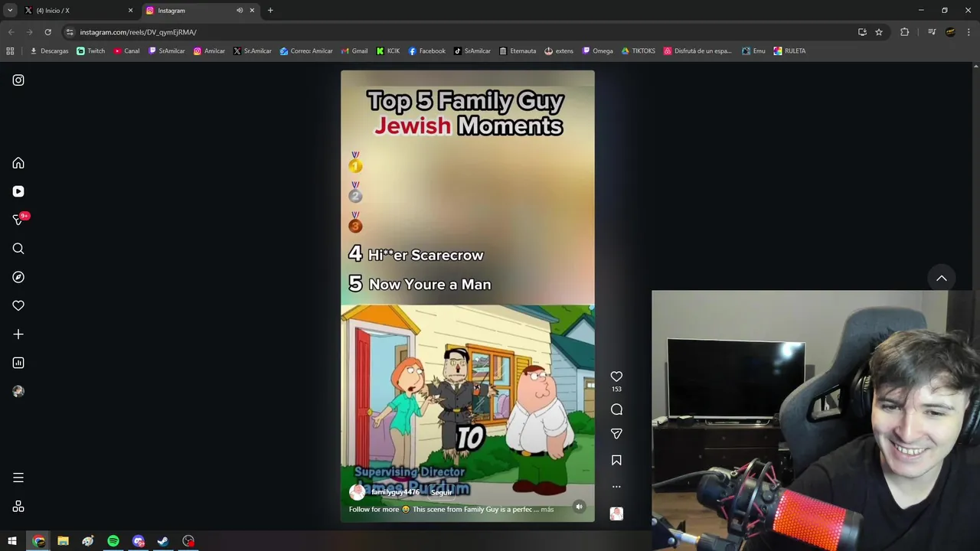Open Omega bookmark
This screenshot has height=551, width=980.
(x=598, y=51)
